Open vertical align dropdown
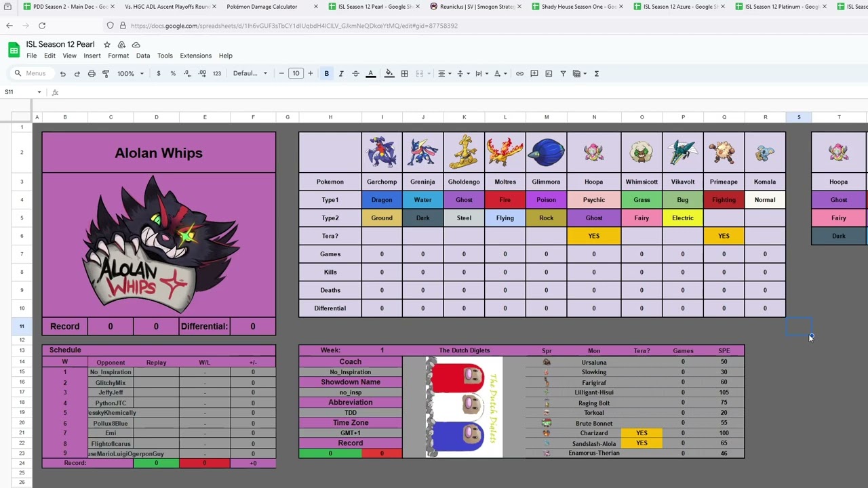This screenshot has height=488, width=868. coord(463,73)
